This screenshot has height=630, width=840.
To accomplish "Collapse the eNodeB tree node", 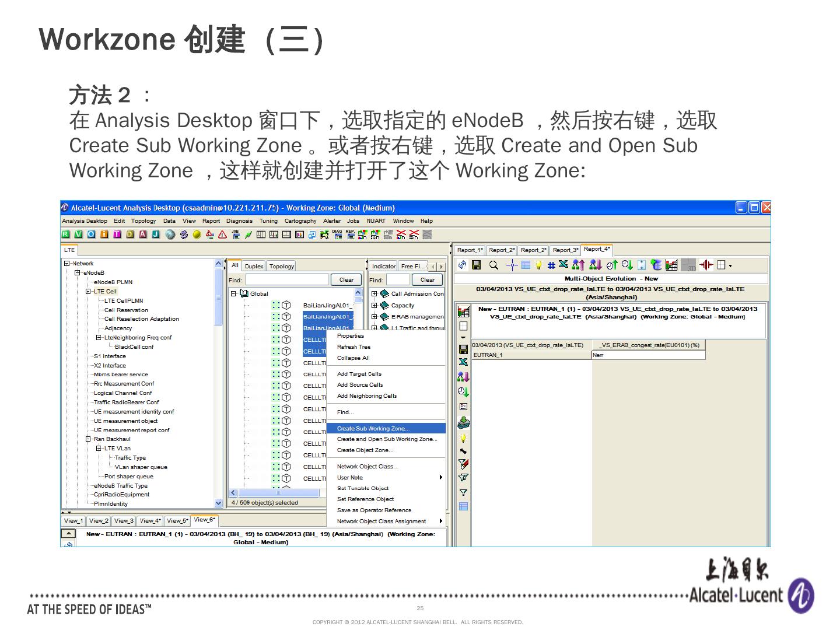I will [x=78, y=273].
